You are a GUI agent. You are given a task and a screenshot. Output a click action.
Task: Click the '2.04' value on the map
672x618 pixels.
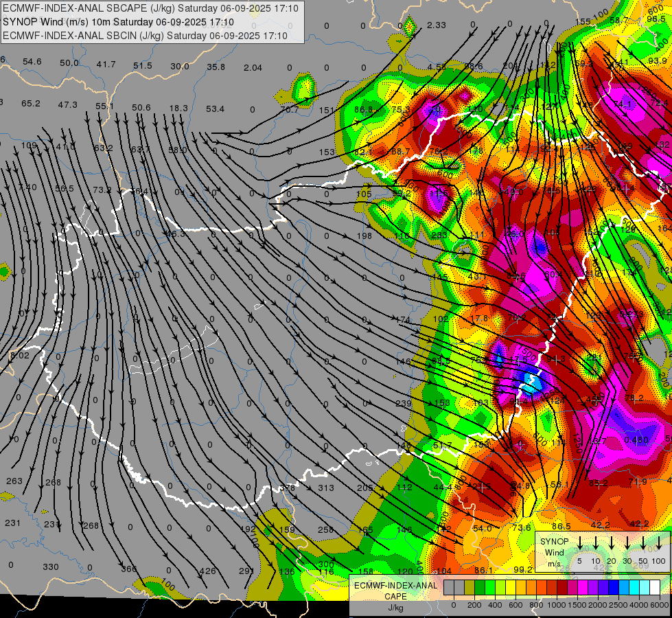(253, 68)
